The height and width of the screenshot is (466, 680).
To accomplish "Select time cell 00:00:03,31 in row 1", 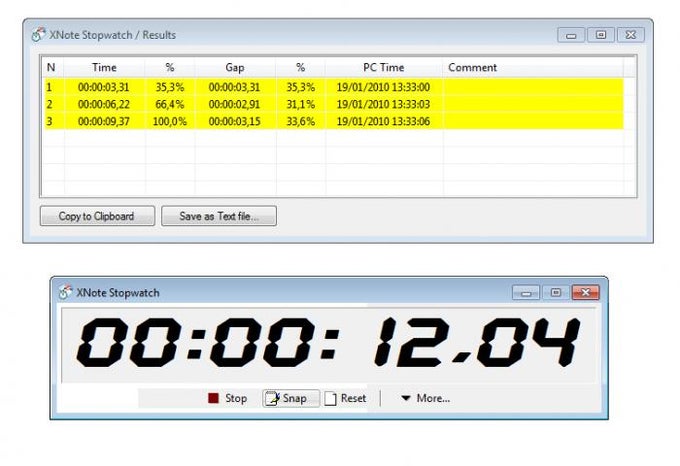I will pyautogui.click(x=104, y=87).
